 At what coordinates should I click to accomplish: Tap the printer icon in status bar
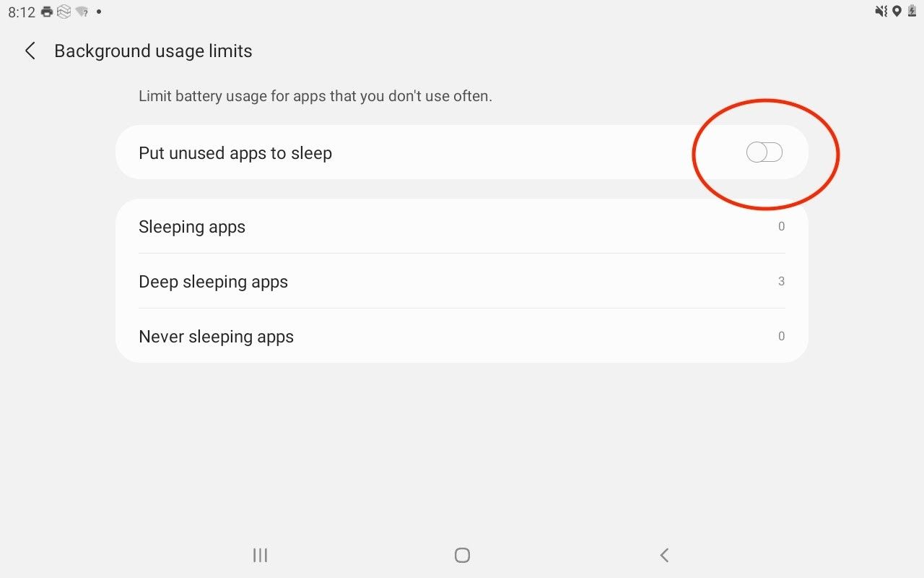coord(48,12)
